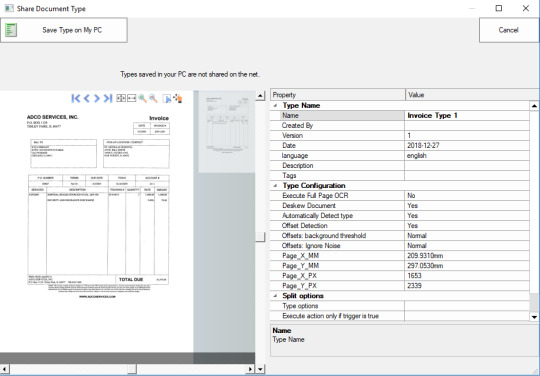Select Page_X_MM value 209.9310mm
Image resolution: width=540 pixels, height=376 pixels.
[x=467, y=256]
